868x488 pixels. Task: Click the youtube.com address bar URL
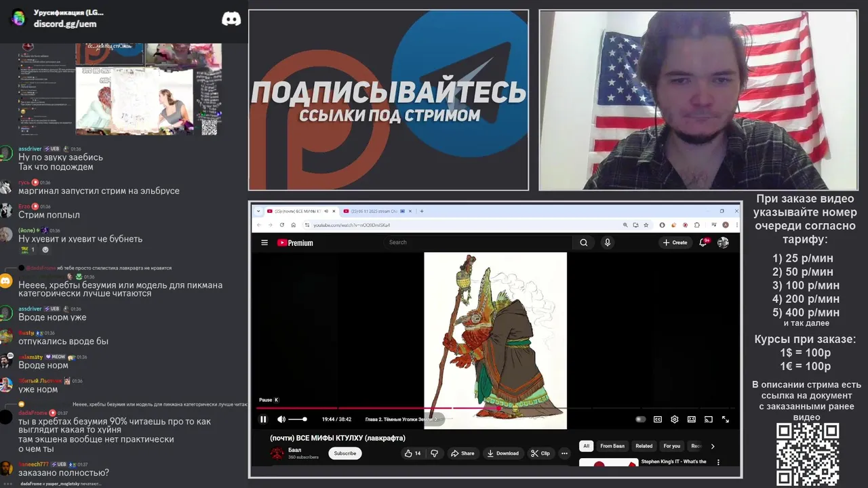351,225
